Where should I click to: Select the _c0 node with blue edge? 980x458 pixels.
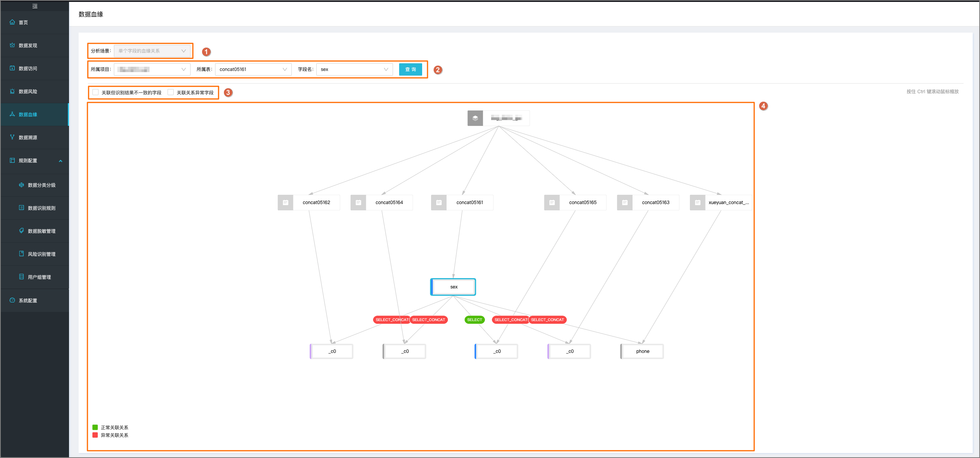pos(497,351)
